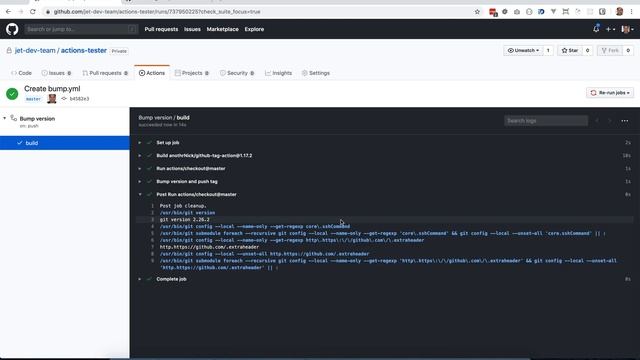Click log line 'Post job cleanup.'
The image size is (640, 360).
[183, 206]
